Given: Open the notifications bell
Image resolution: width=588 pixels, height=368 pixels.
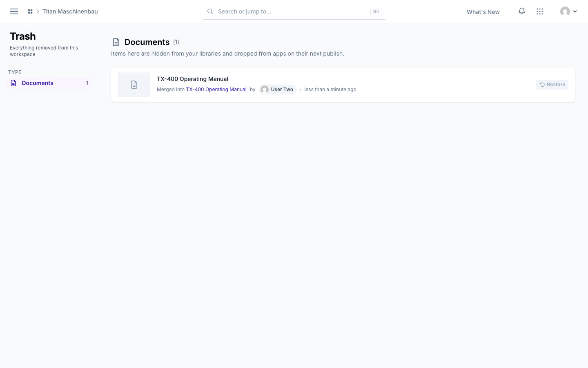Looking at the screenshot, I should tap(522, 11).
